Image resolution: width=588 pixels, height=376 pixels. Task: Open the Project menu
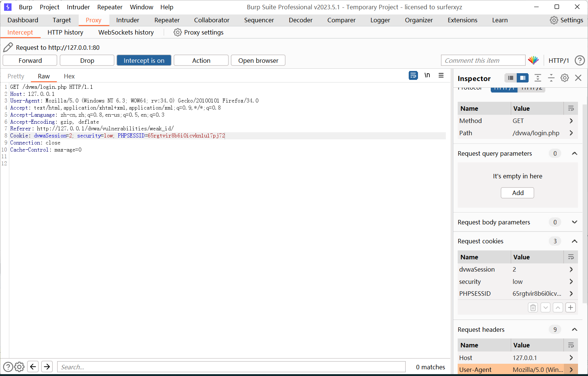[x=49, y=7]
